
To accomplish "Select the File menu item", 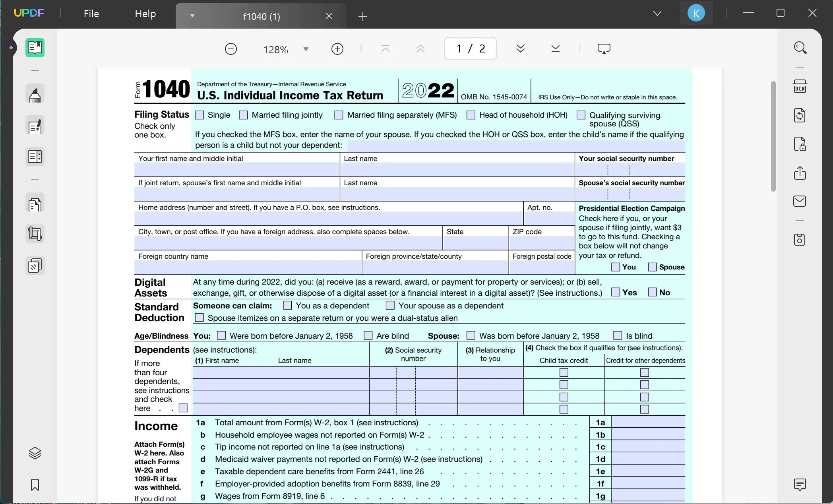I will [91, 13].
